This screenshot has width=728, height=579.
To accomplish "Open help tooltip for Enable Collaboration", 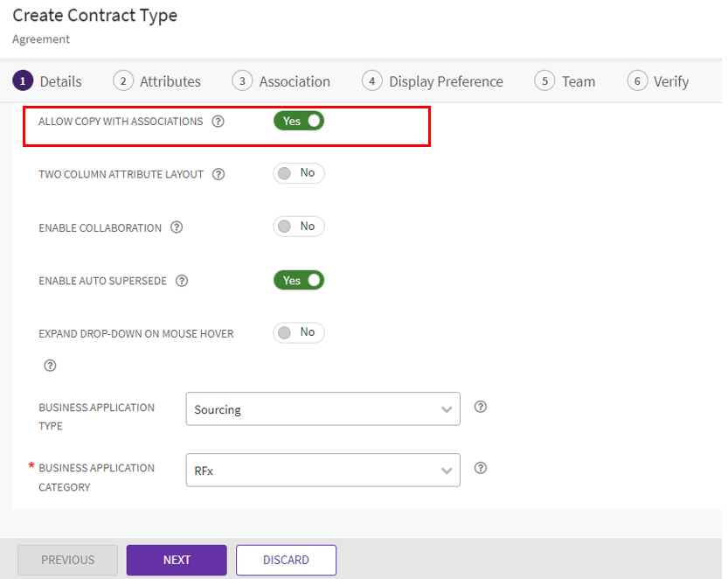I will coord(177,227).
